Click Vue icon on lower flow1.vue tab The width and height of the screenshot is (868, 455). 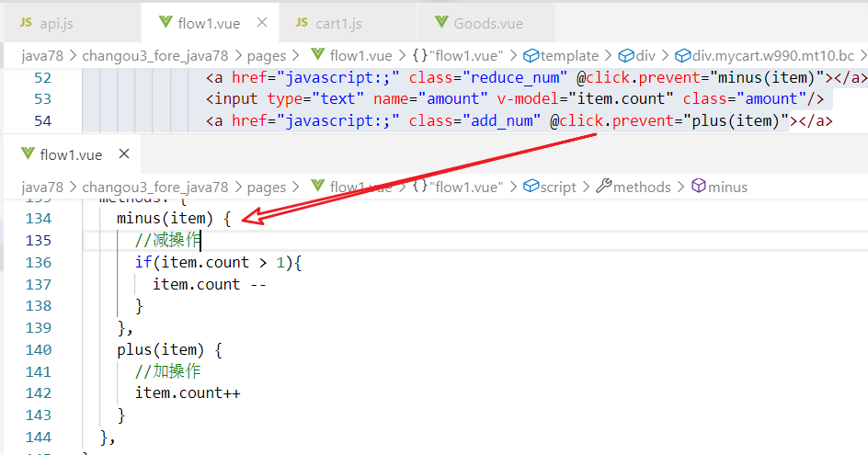(28, 154)
